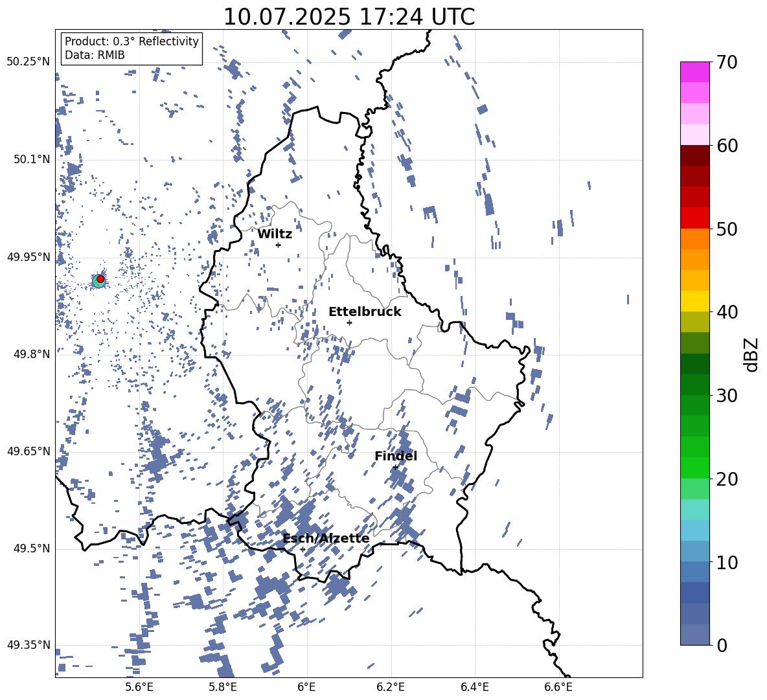This screenshot has height=700, width=767.
Task: Click the 50.1°N latitude tick label
Action: point(32,160)
